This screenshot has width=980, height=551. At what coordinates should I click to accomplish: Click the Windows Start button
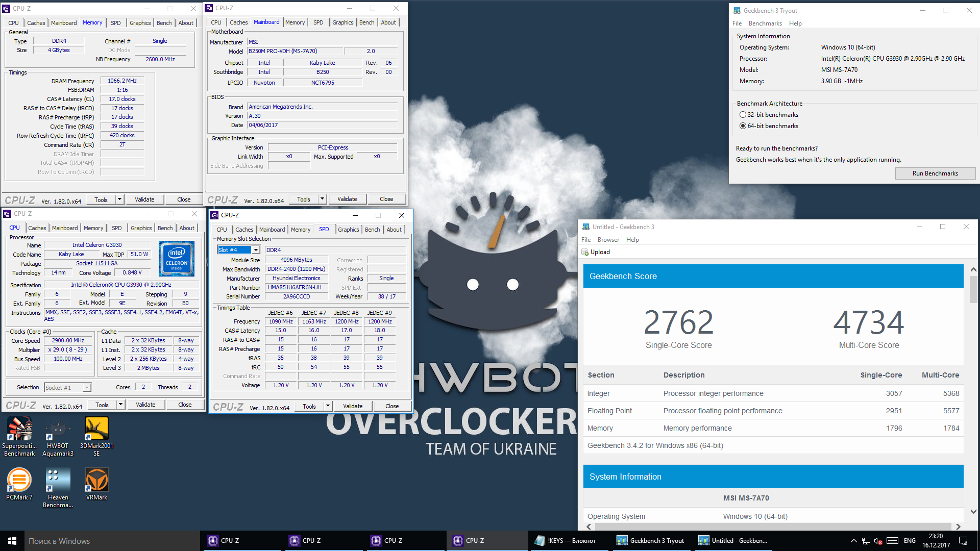(12, 541)
